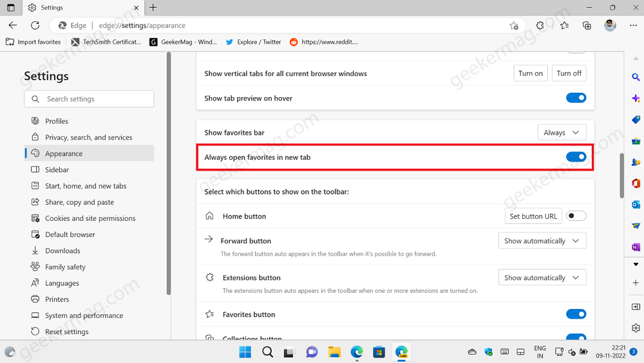Open Extensions button Show automatically dropdown

point(542,277)
